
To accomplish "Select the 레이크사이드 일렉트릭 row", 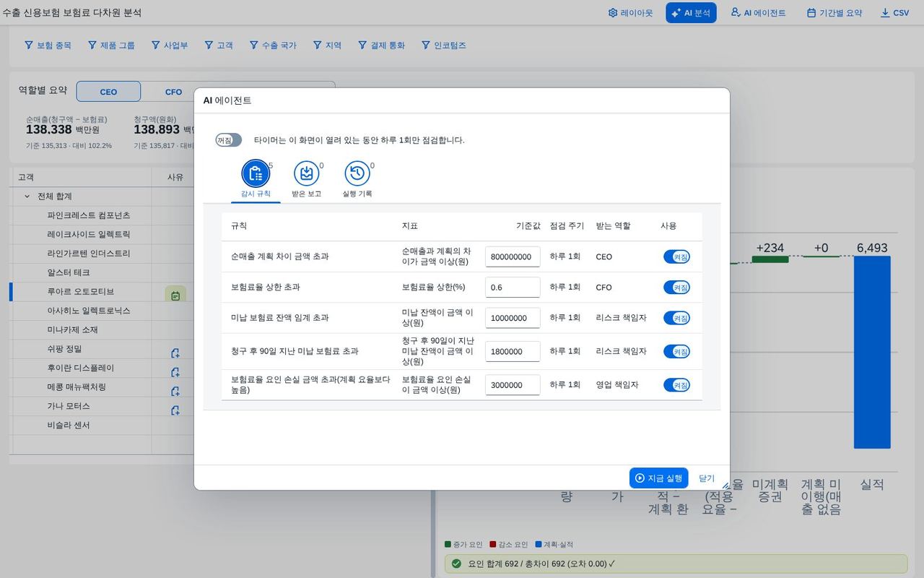I will pyautogui.click(x=89, y=234).
